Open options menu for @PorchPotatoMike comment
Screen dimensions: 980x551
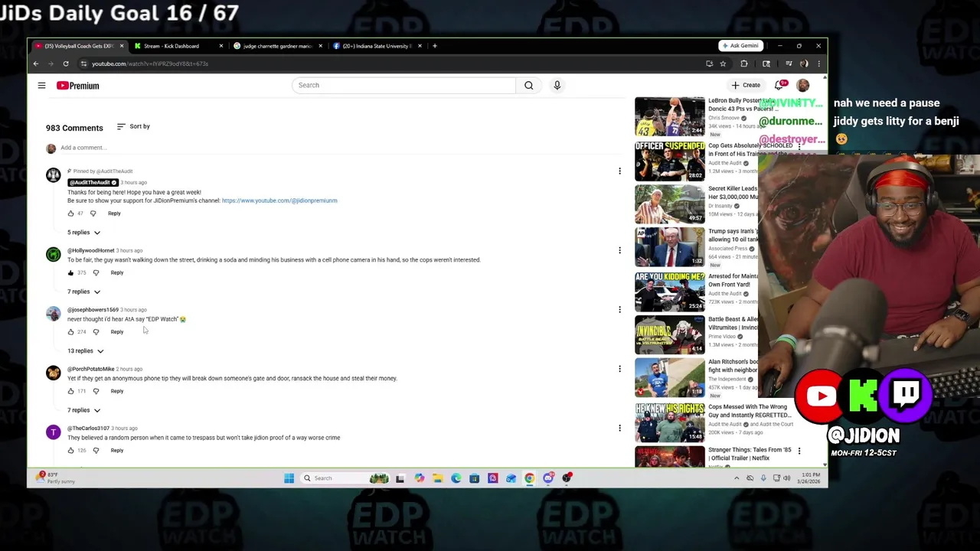click(x=619, y=369)
